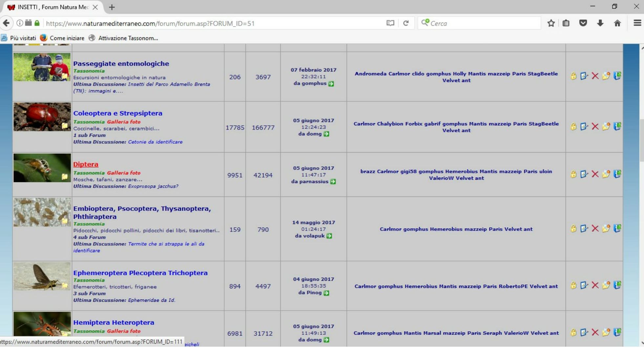The width and height of the screenshot is (644, 348).
Task: Open the Firefox hamburger menu
Action: click(637, 23)
